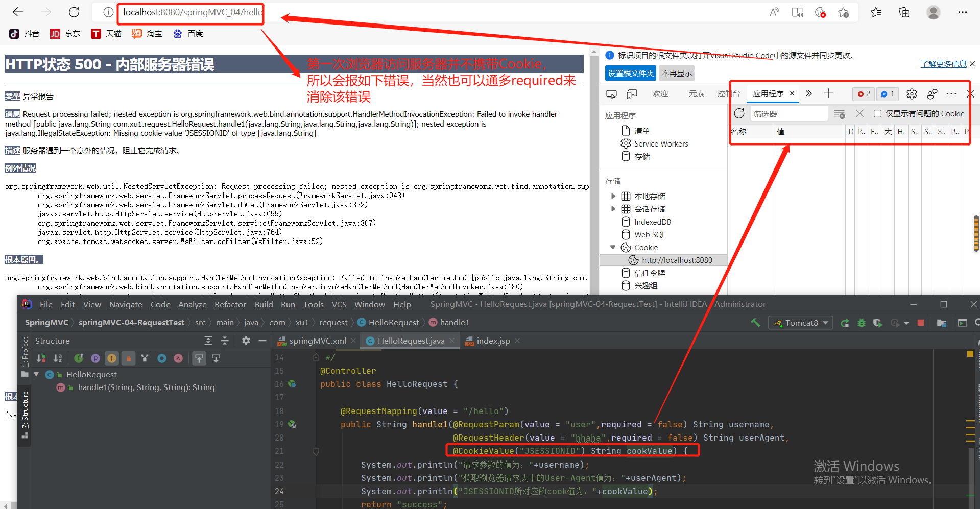Switch to springMVC.xml editor tab
Viewport: 980px width, 509px height.
point(317,341)
